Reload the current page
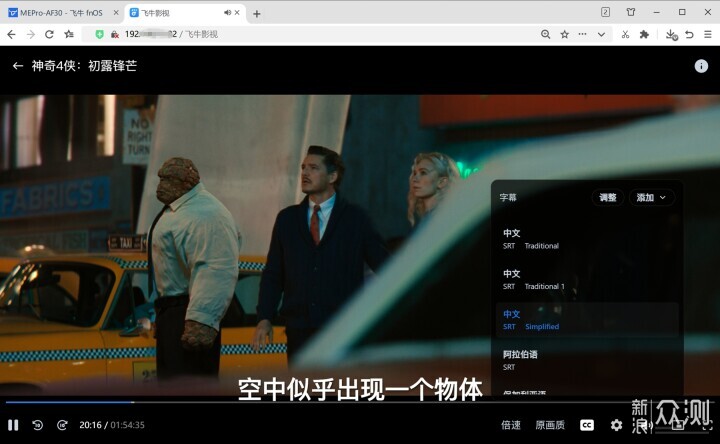The height and width of the screenshot is (444, 720). point(50,34)
